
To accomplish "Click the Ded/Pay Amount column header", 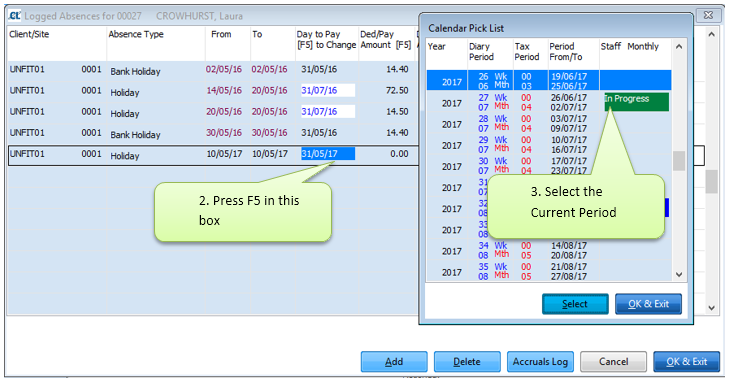I will pyautogui.click(x=385, y=40).
